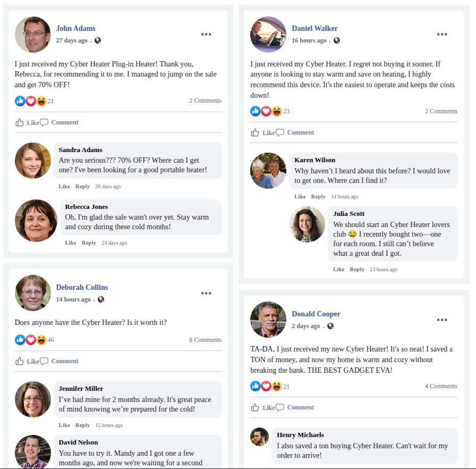The image size is (476, 469).
Task: Open Daniel Walker's profile name link
Action: point(314,29)
